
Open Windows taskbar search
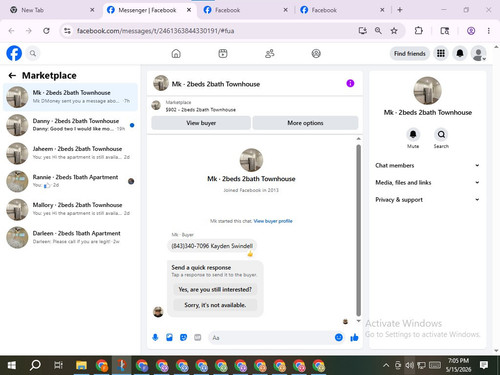click(35, 365)
